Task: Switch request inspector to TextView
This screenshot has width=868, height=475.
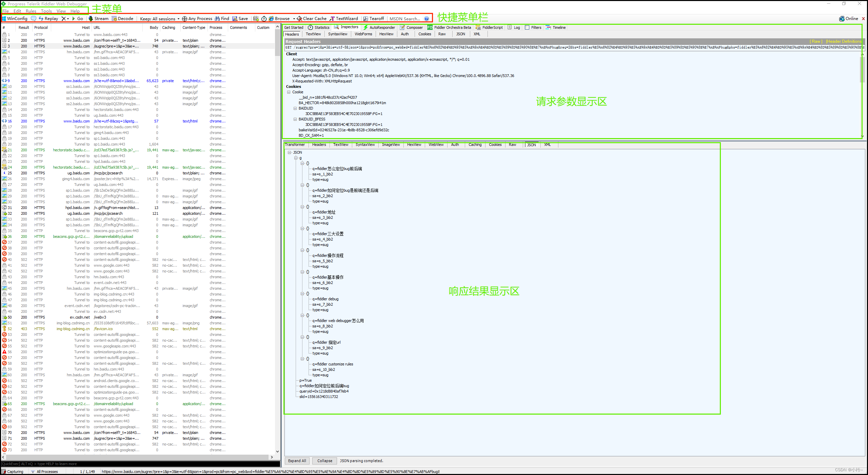Action: (x=313, y=34)
